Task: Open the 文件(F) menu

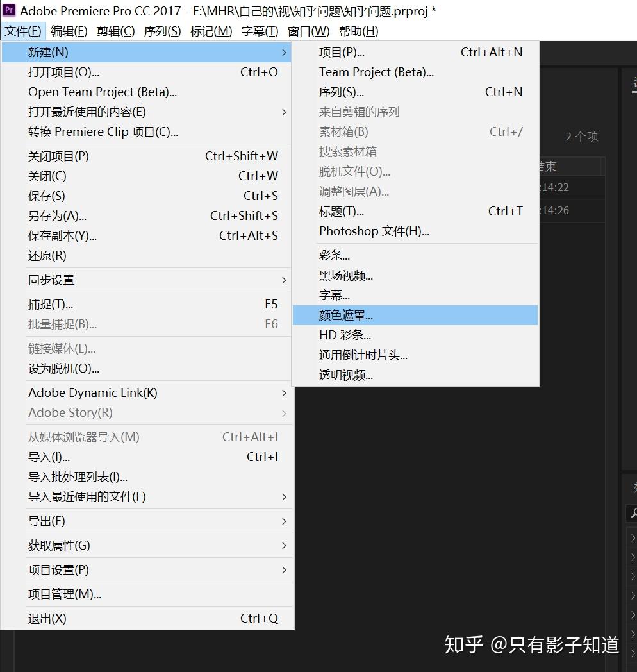Action: point(22,31)
